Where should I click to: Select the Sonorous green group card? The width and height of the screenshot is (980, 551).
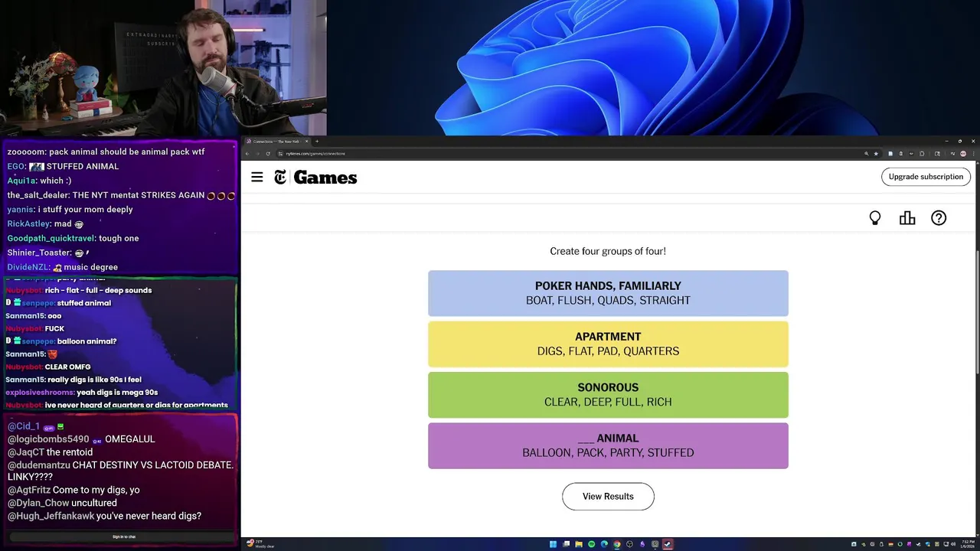click(x=608, y=395)
